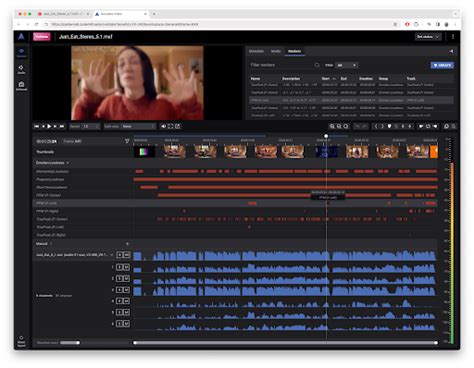Open the three-dot menu at top right
This screenshot has height=368, width=474.
point(453,37)
